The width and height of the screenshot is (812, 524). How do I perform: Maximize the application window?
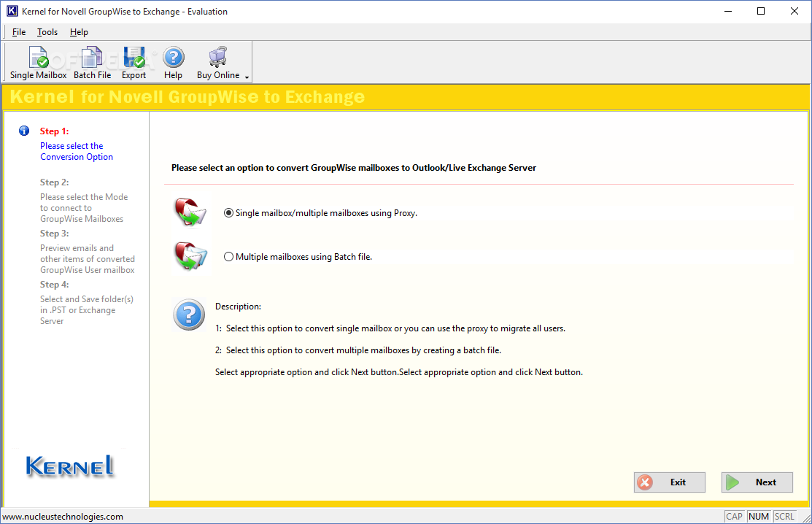coord(761,11)
